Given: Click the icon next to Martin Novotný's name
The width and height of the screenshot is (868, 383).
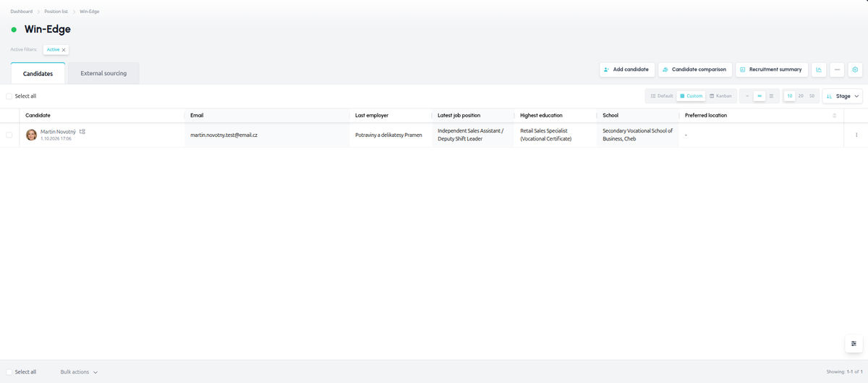Looking at the screenshot, I should click(82, 131).
